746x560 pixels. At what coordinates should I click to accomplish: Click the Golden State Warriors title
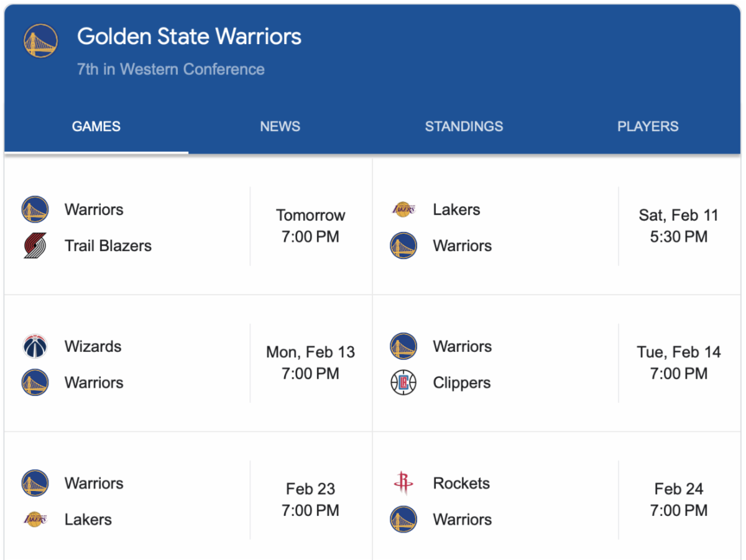point(189,37)
